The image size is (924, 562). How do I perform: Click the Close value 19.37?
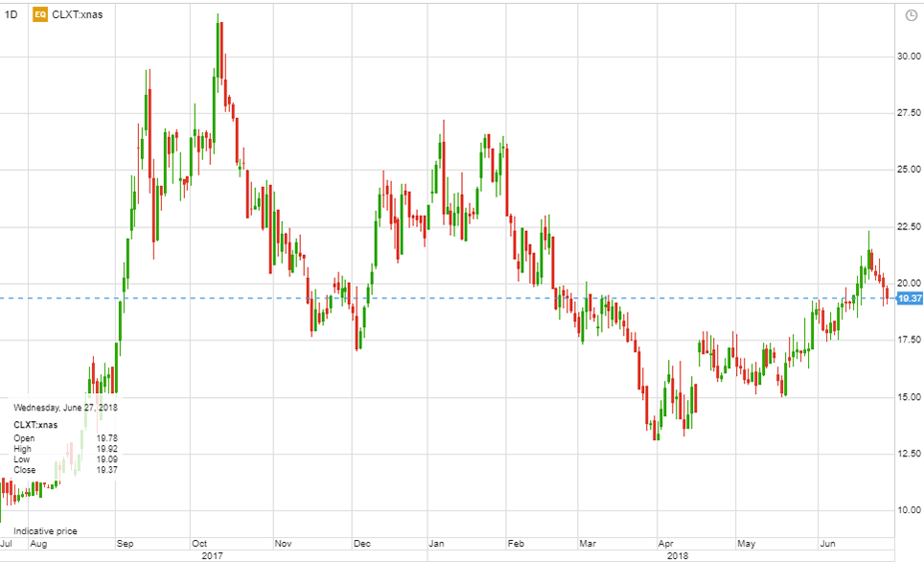point(106,470)
